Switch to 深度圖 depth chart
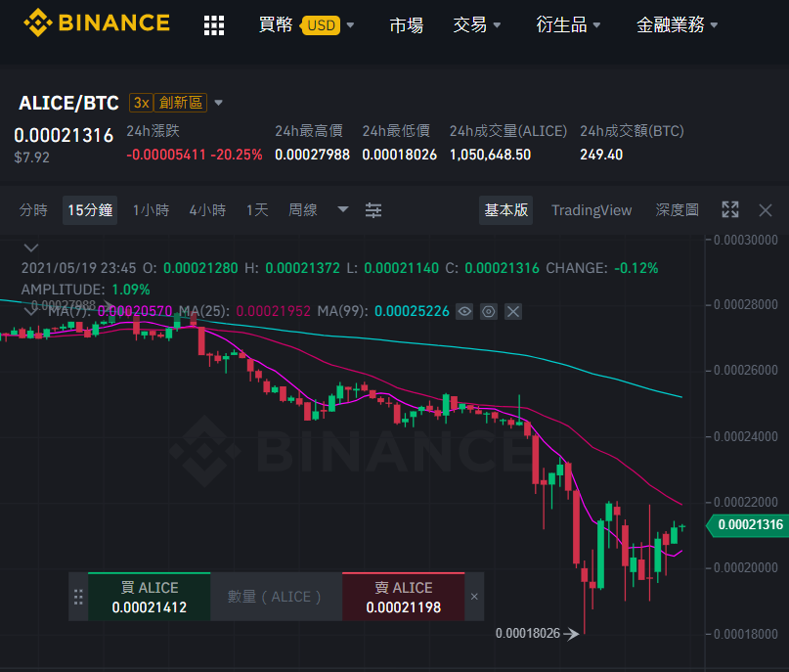Image resolution: width=789 pixels, height=672 pixels. [x=677, y=210]
